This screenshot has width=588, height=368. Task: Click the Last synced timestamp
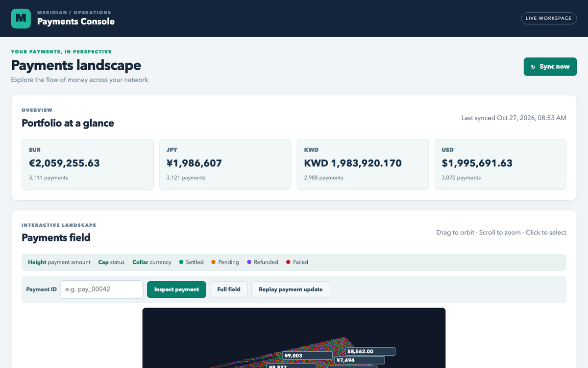point(514,118)
